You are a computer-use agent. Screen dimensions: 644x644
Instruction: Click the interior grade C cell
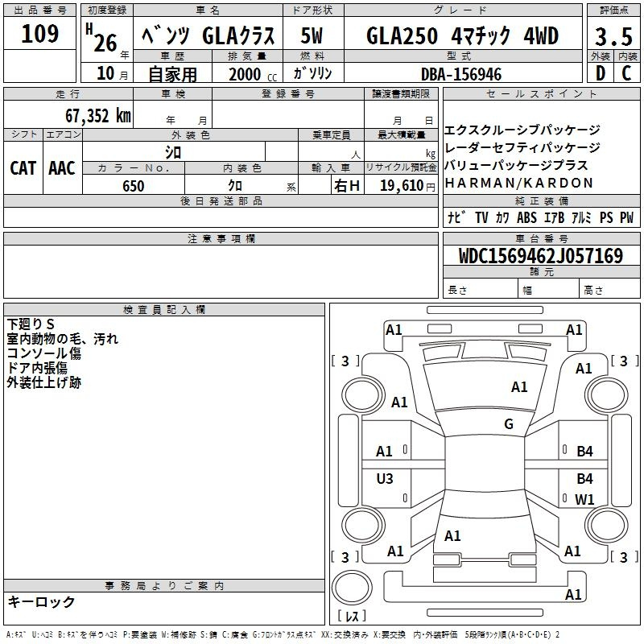pyautogui.click(x=626, y=73)
